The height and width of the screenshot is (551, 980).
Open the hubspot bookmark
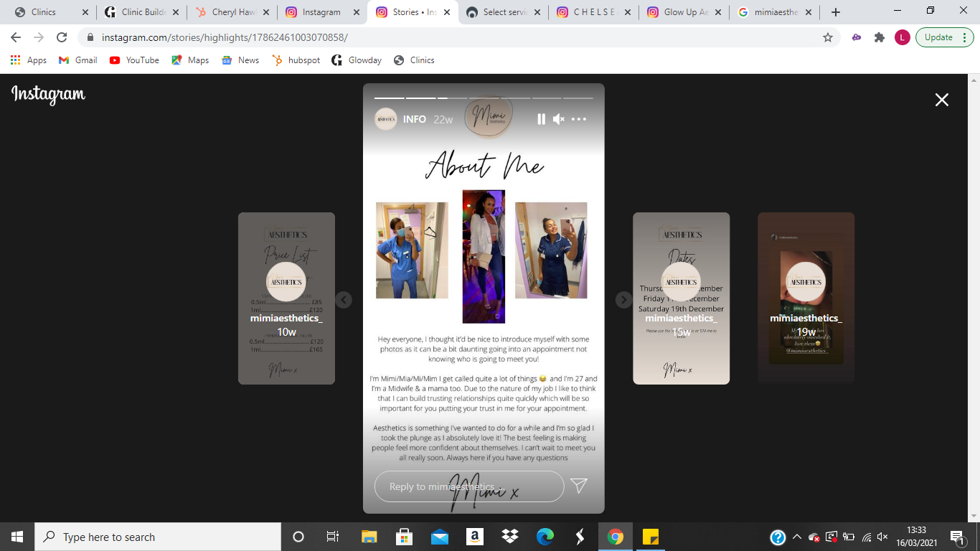[x=296, y=60]
